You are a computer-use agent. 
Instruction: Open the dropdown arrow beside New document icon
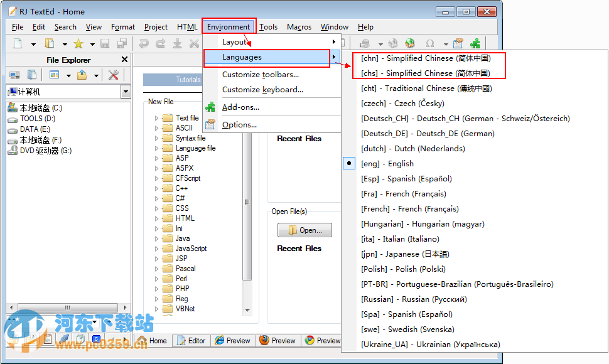(x=33, y=44)
